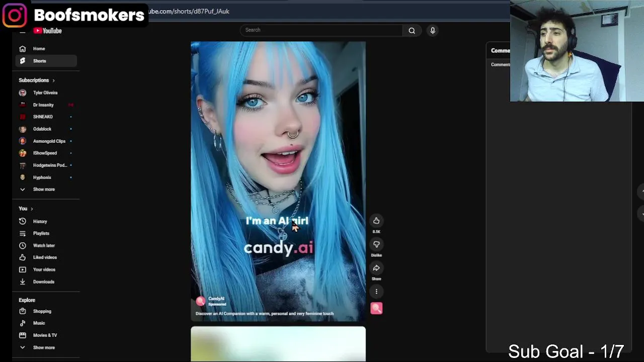Open IShowSpeed channel subscription
Viewport: 644px width, 362px height.
46,153
